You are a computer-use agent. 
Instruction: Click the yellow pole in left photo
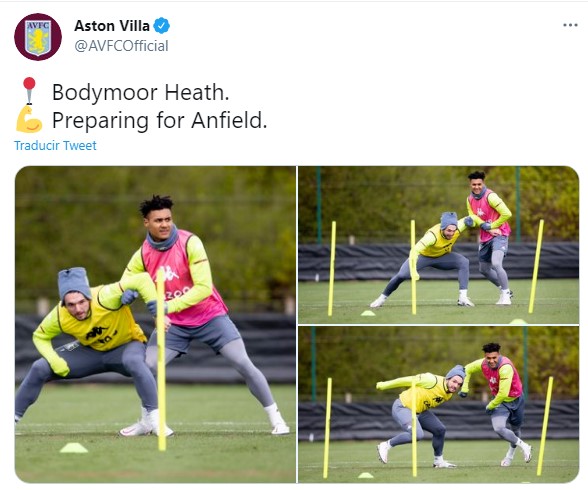coord(161,360)
